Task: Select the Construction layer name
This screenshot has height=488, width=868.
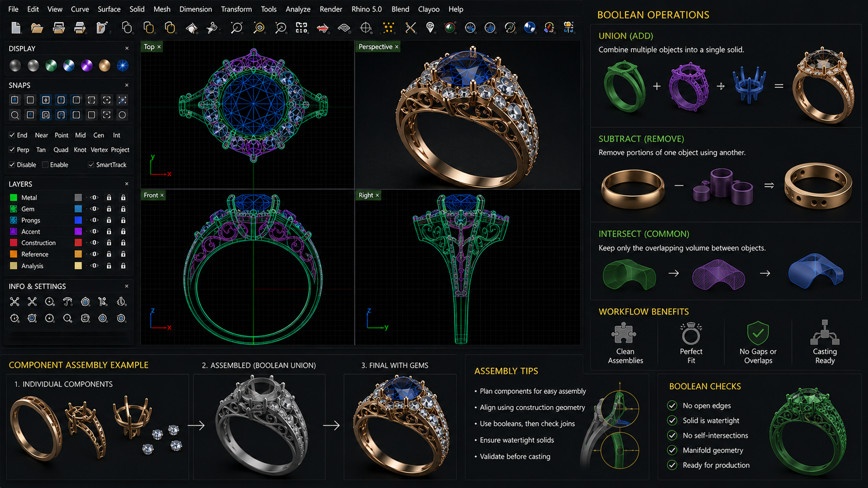Action: click(x=39, y=243)
